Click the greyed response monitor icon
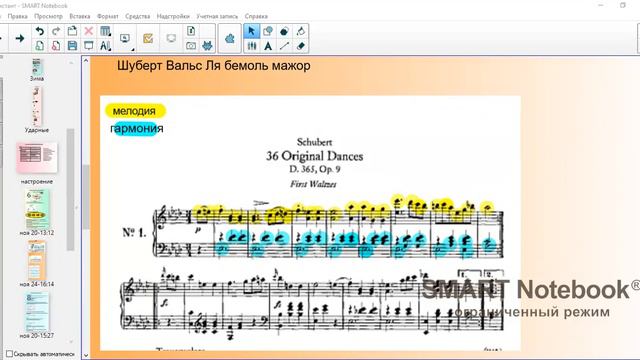Screen dimensions: 640x360 click(x=171, y=38)
